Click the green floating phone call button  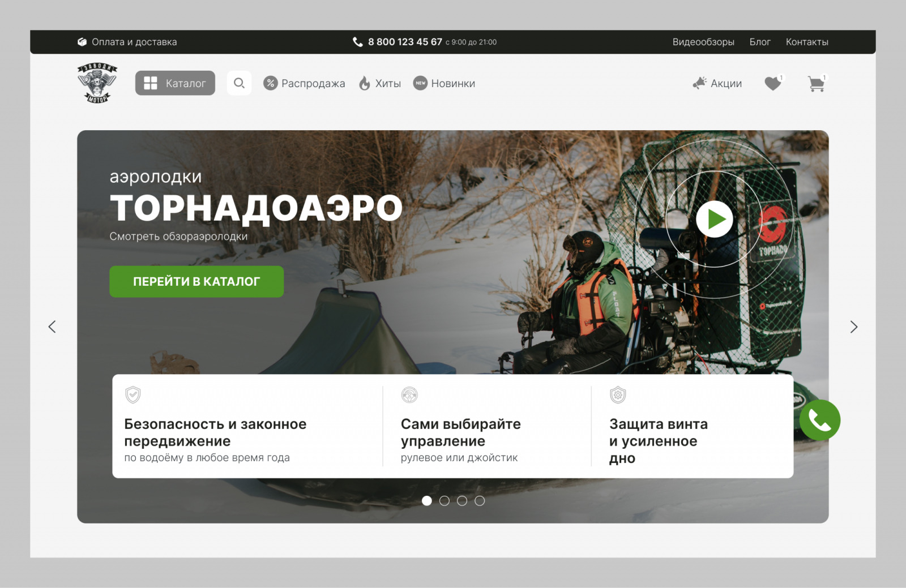820,420
